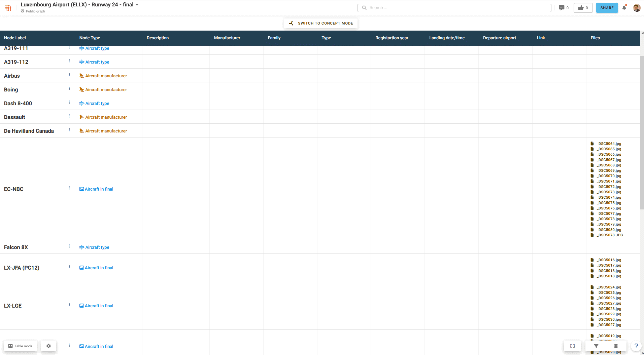Open the filter funnel icon

tap(596, 346)
